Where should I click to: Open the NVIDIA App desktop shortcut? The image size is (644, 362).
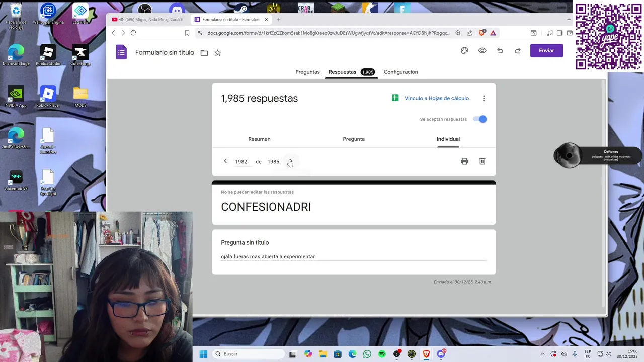click(x=16, y=97)
